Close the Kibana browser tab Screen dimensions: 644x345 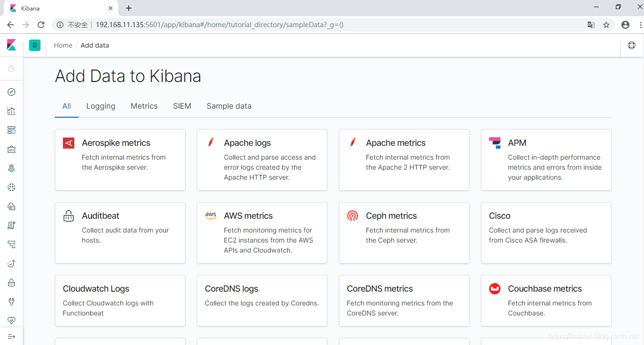point(111,8)
